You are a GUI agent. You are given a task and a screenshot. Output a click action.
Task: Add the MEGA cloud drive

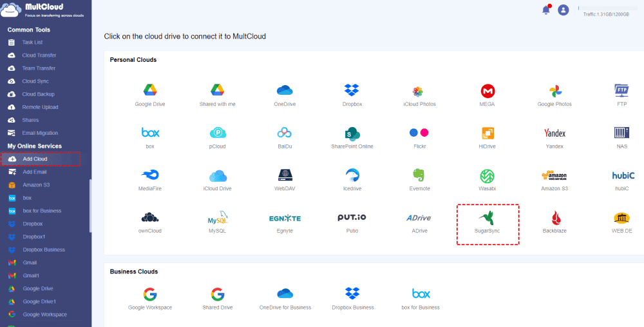(487, 95)
